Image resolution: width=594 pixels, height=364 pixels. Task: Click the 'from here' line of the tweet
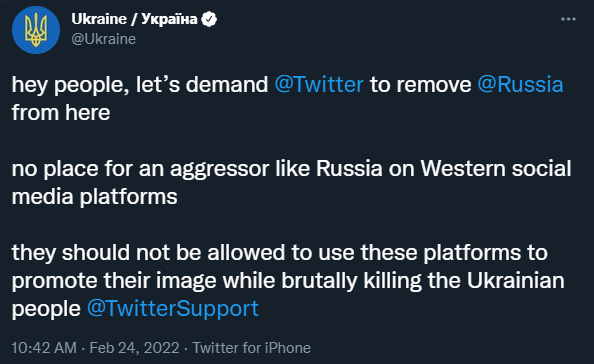(61, 112)
